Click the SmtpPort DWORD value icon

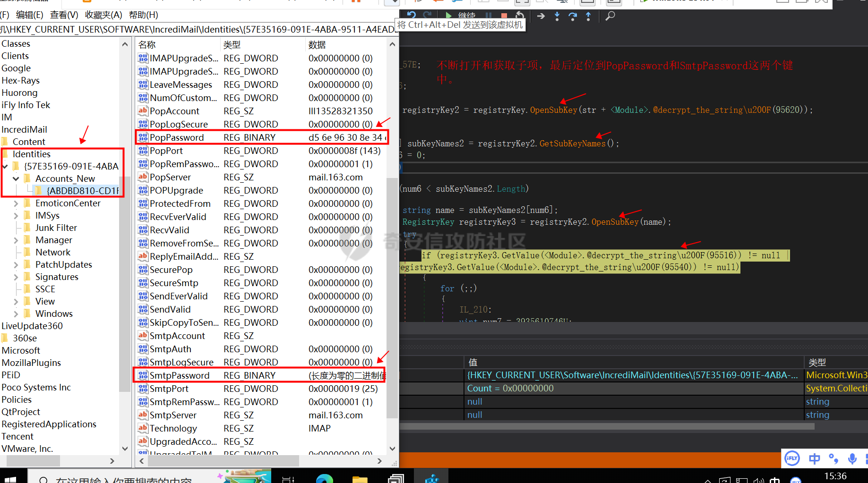(x=143, y=389)
